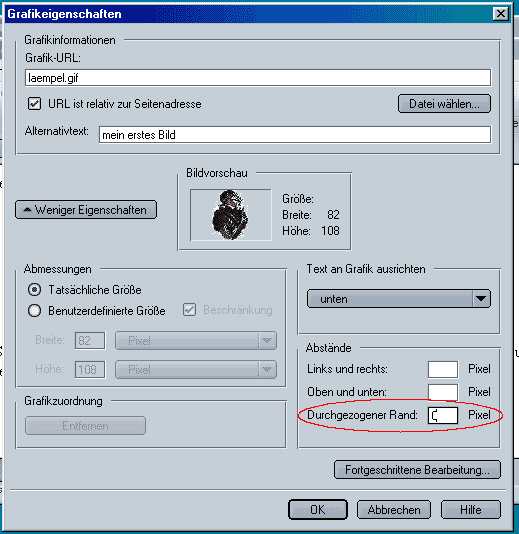
Task: Toggle 'URL ist relativ zur Seitenadresse' checkbox
Action: point(34,104)
